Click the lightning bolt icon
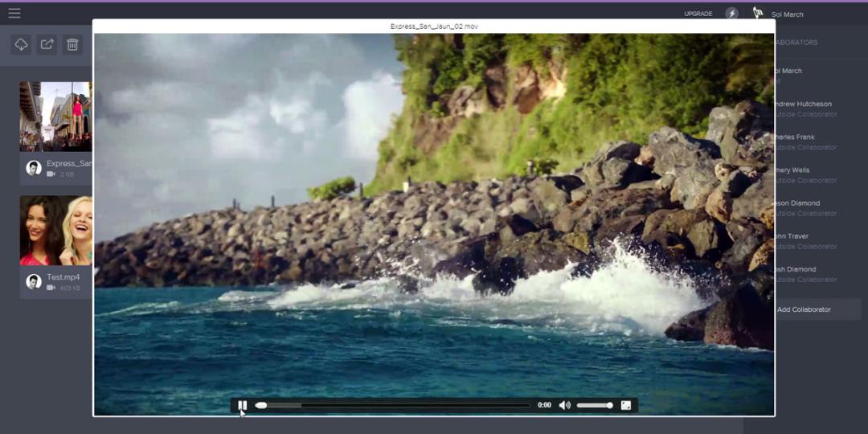 pyautogui.click(x=732, y=14)
